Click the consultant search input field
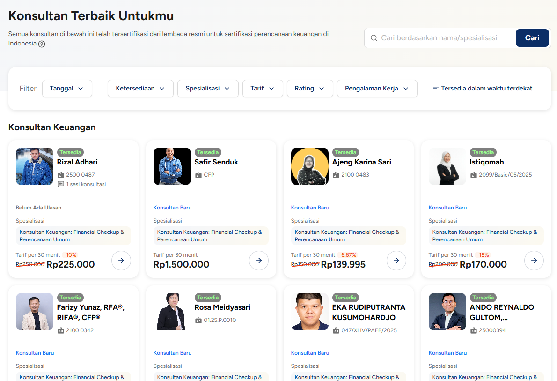This screenshot has width=557, height=381. coord(440,38)
